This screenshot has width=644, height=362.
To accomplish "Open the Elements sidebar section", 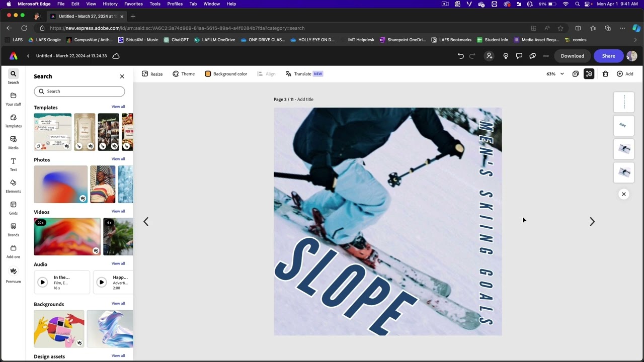I will coord(13,186).
